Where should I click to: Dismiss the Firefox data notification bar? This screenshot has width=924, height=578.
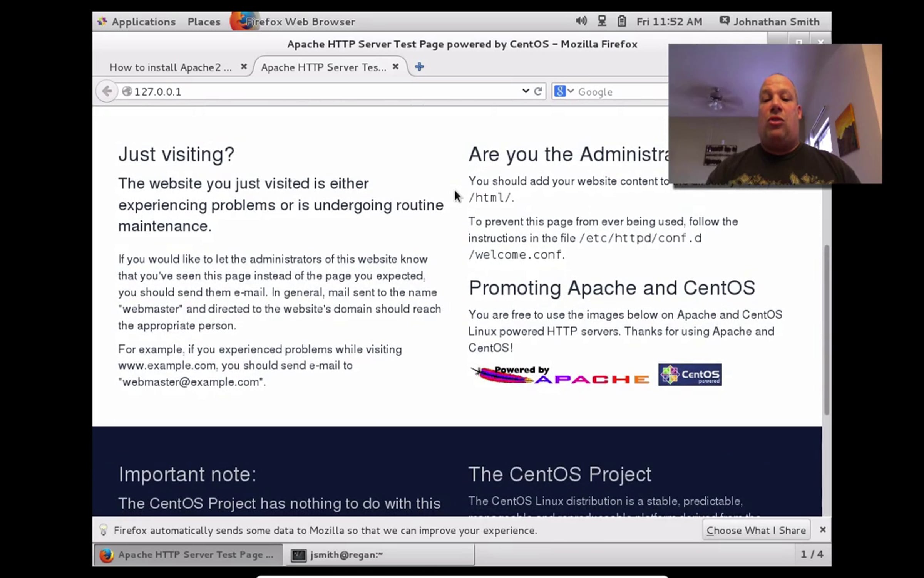point(823,530)
